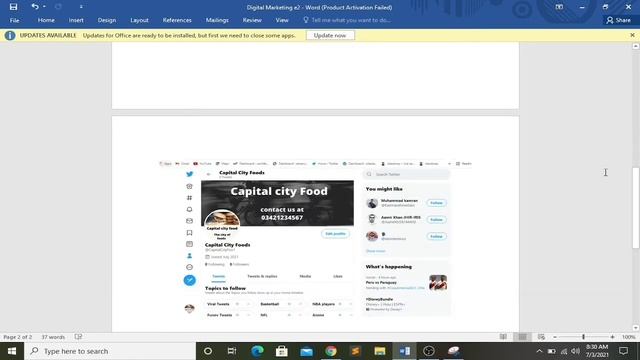
Task: Show hidden system tray icons chevron
Action: (x=539, y=351)
